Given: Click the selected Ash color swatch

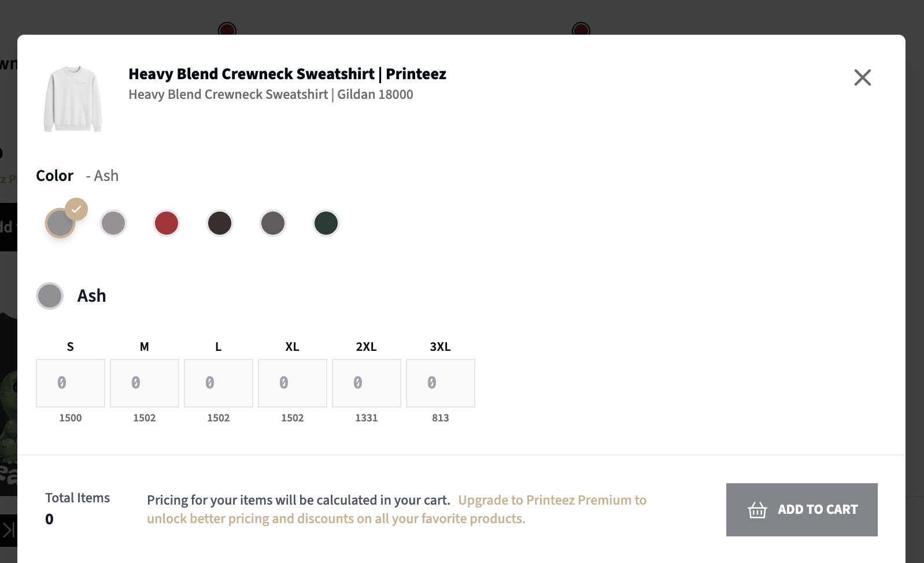Looking at the screenshot, I should point(60,223).
